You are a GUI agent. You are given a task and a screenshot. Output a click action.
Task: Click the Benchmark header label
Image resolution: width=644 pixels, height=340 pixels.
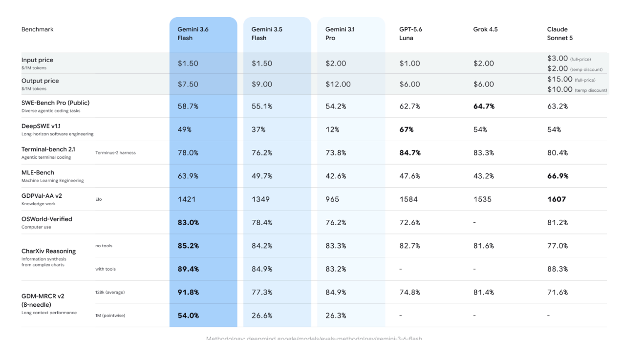pyautogui.click(x=38, y=29)
